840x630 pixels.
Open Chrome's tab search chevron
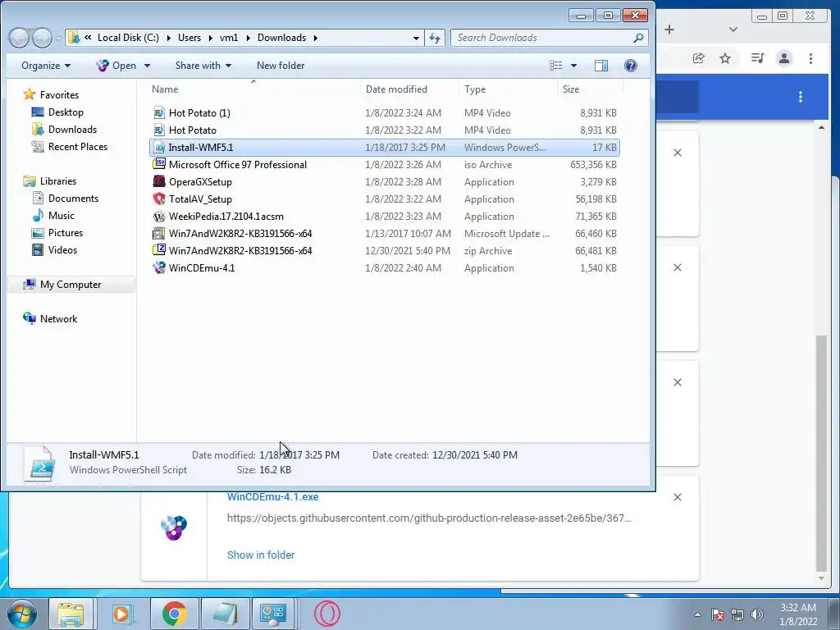(x=733, y=30)
